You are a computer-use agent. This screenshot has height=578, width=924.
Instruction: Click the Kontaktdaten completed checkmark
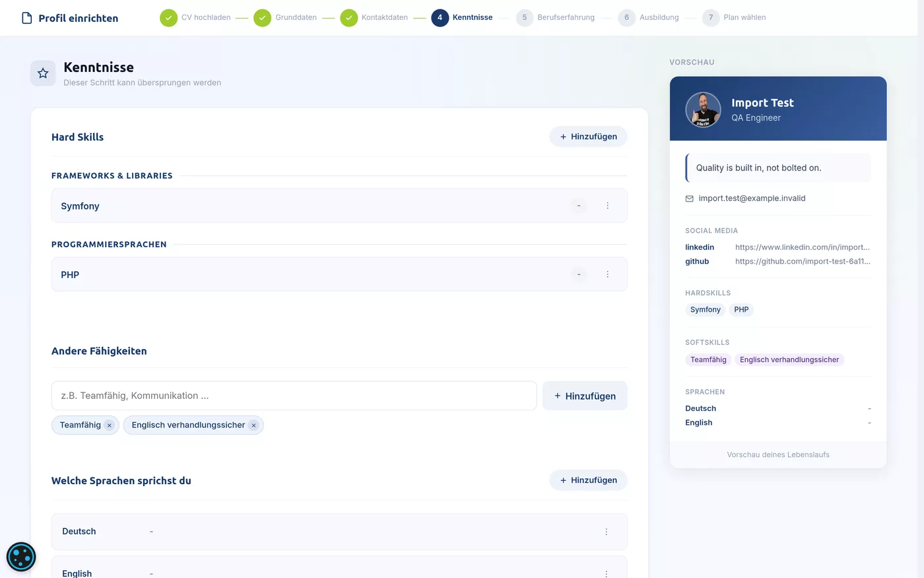[348, 18]
